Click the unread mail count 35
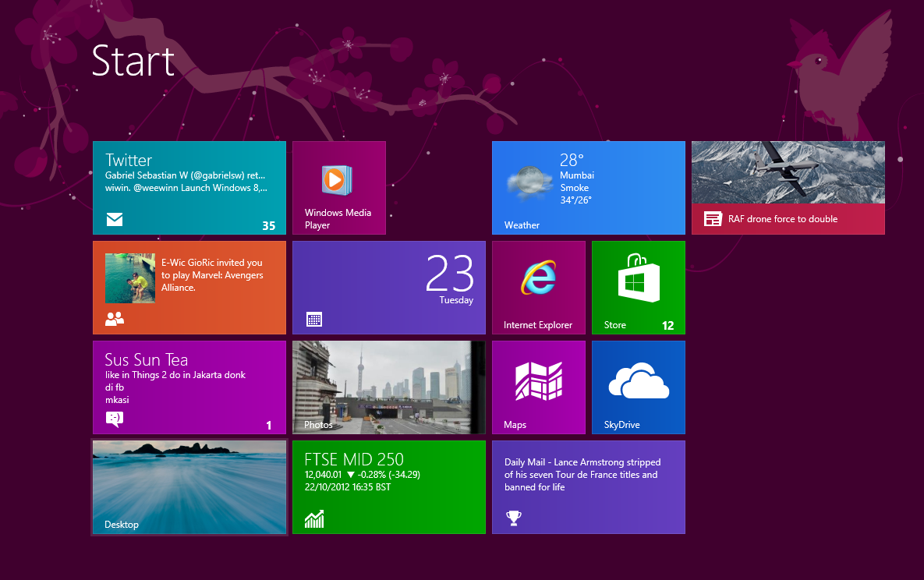924x580 pixels. [269, 226]
